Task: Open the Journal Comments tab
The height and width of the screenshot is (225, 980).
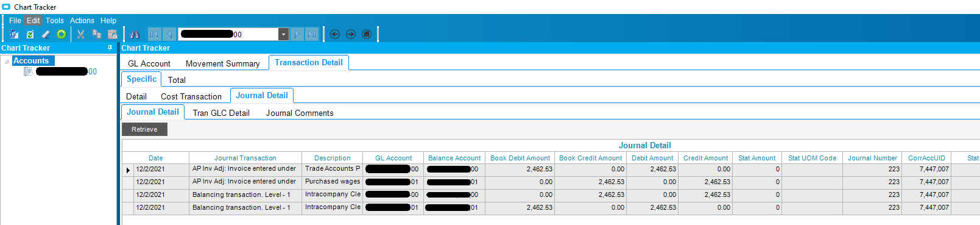Action: [x=300, y=113]
